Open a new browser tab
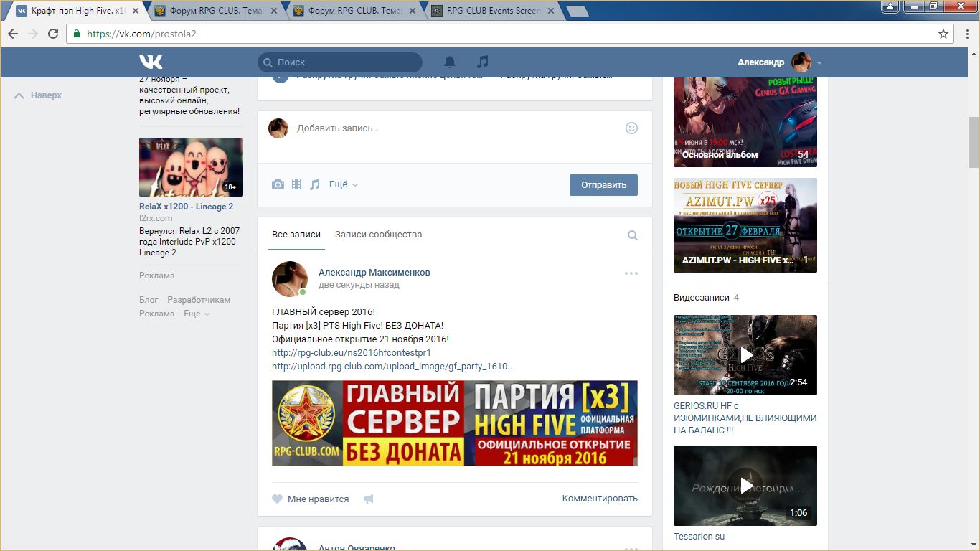Image resolution: width=980 pixels, height=551 pixels. coord(577,11)
